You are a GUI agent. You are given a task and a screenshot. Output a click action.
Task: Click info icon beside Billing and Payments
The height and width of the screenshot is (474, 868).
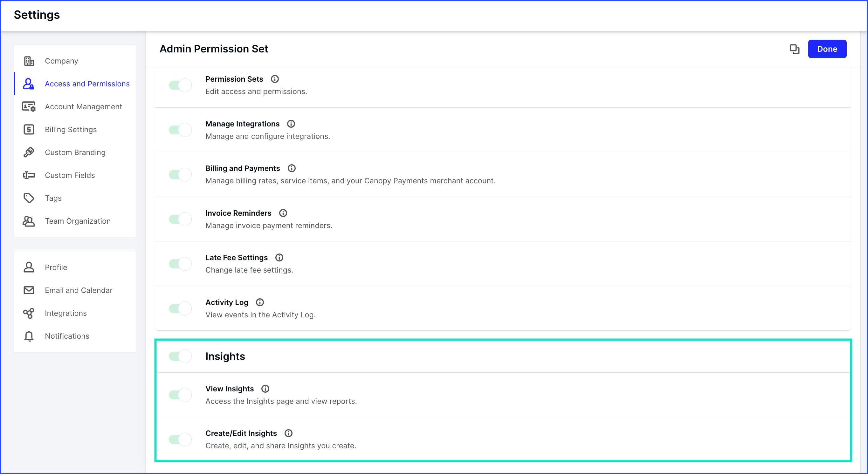[x=292, y=168]
